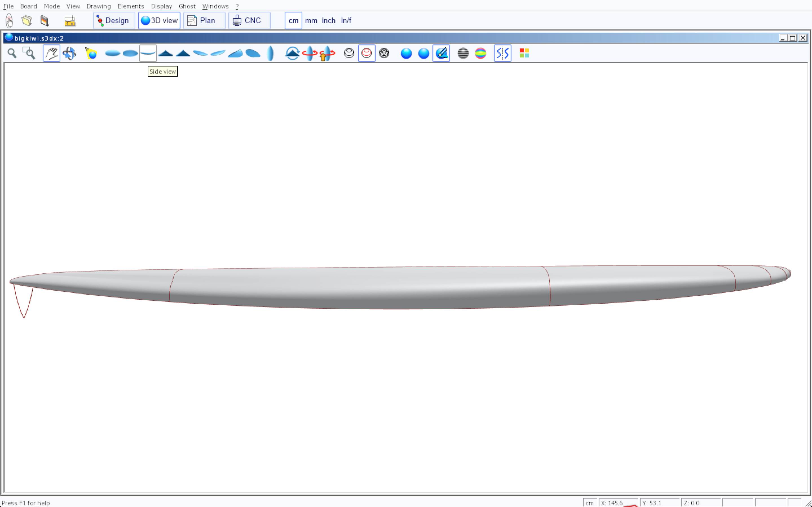
Task: Select mm units
Action: [x=311, y=21]
